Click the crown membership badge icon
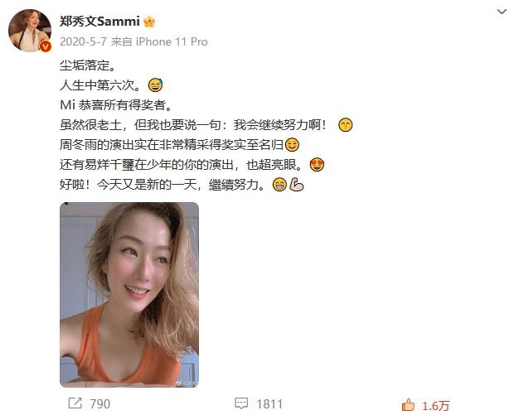The image size is (519, 420). [149, 22]
